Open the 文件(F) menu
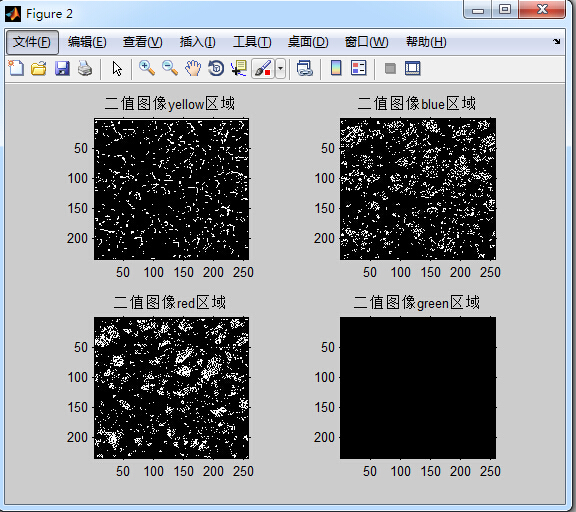The image size is (576, 512). tap(32, 42)
